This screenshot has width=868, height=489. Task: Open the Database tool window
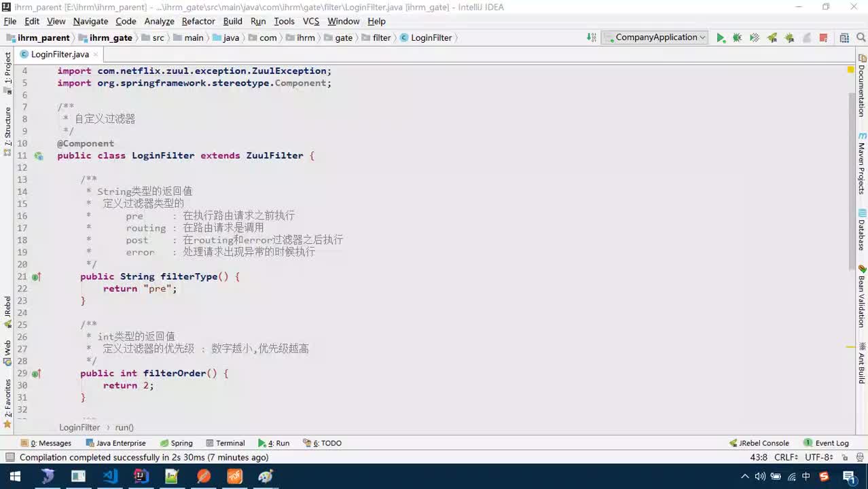point(862,230)
